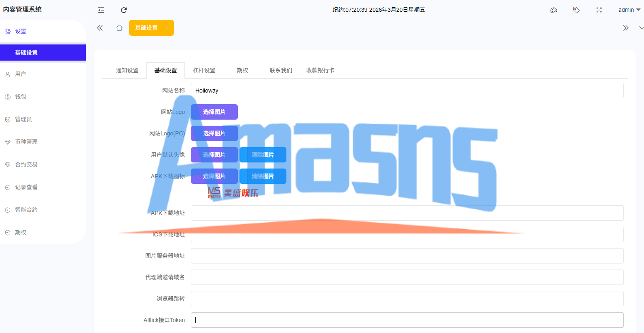Open the 智能合约 sidebar menu

pos(43,210)
